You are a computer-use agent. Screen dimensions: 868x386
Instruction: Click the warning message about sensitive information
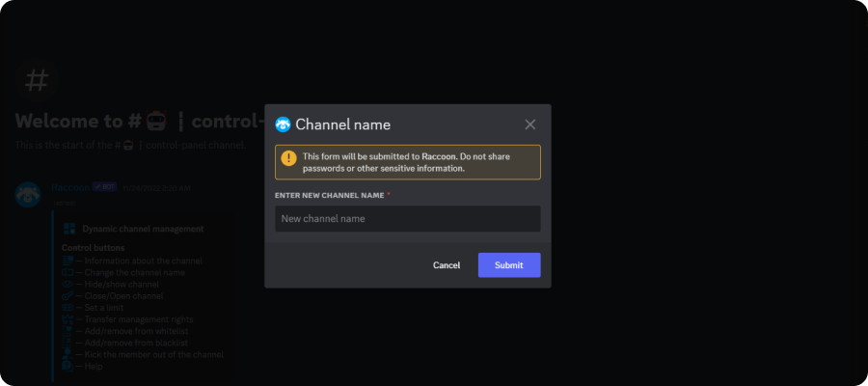[x=406, y=162]
